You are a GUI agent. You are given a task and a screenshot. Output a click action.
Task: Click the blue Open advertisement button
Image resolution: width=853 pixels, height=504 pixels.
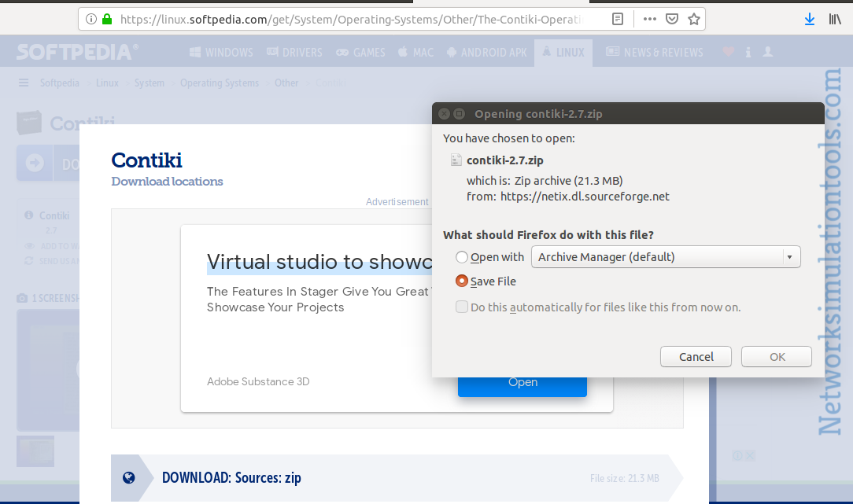tap(523, 386)
